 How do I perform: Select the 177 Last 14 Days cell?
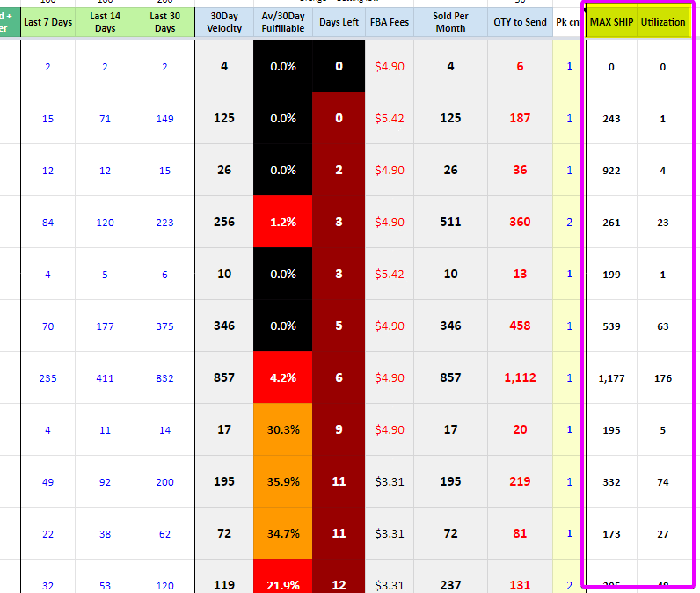(x=105, y=326)
